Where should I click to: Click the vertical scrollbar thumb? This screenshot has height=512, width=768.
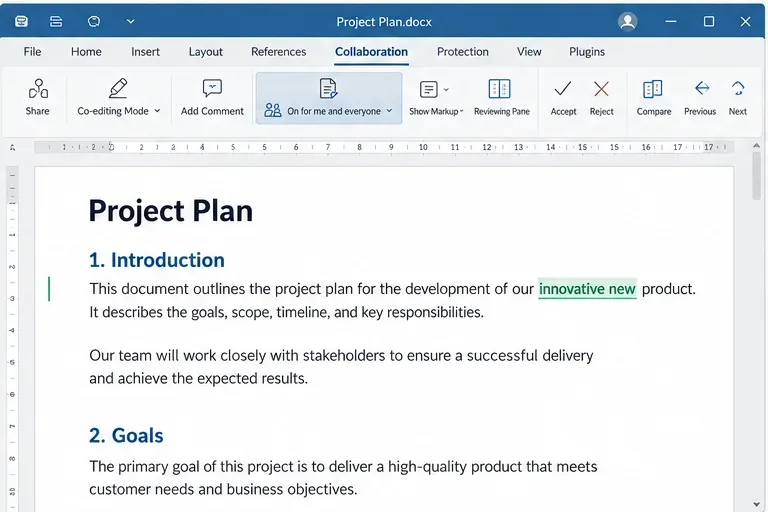(757, 176)
